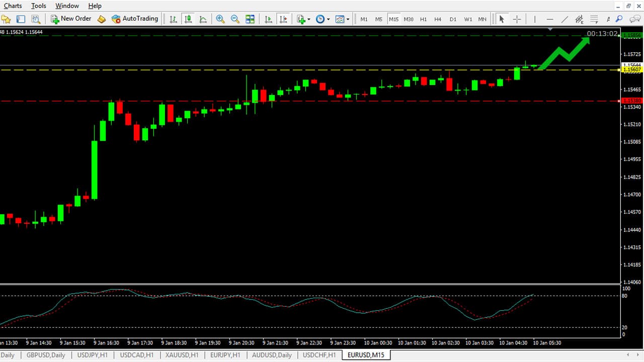Select the Crosshair tool
This screenshot has width=644, height=362.
(x=517, y=19)
